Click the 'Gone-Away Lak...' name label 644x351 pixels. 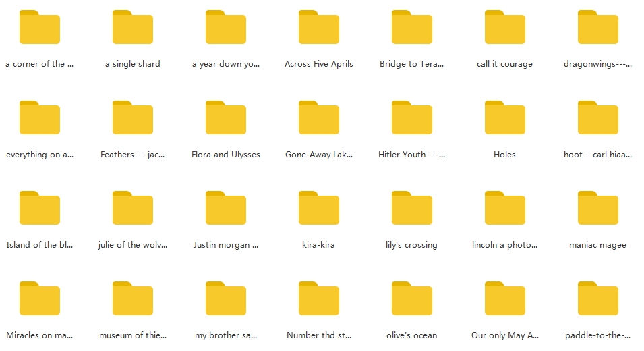coord(319,155)
